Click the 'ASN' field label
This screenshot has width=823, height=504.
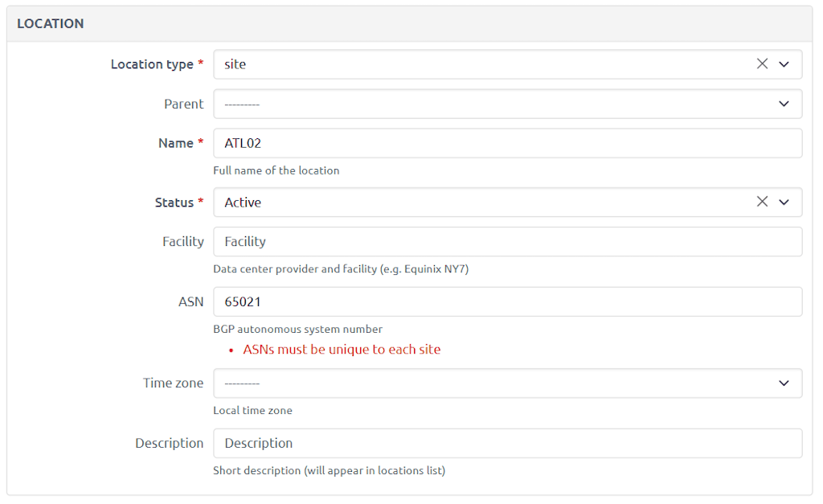[x=191, y=302]
